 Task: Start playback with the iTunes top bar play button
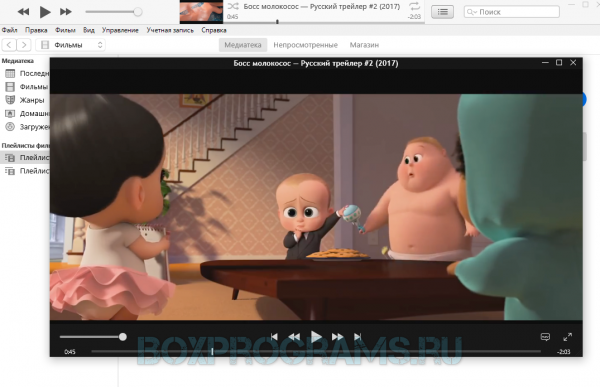(x=45, y=12)
